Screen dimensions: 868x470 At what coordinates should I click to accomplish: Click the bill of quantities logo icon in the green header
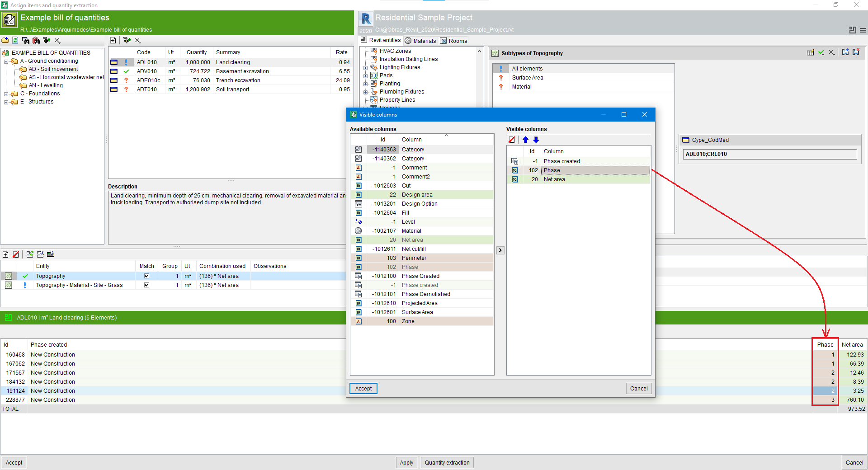(9, 20)
